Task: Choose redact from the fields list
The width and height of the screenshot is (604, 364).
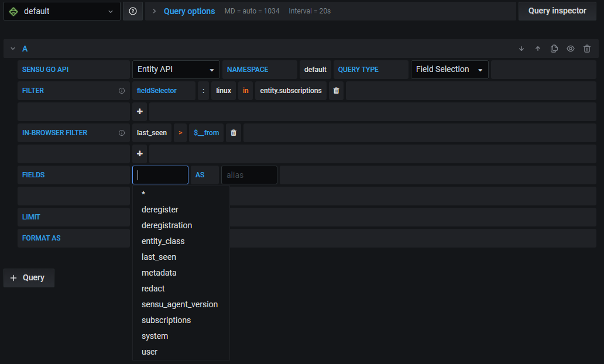Action: (x=181, y=289)
